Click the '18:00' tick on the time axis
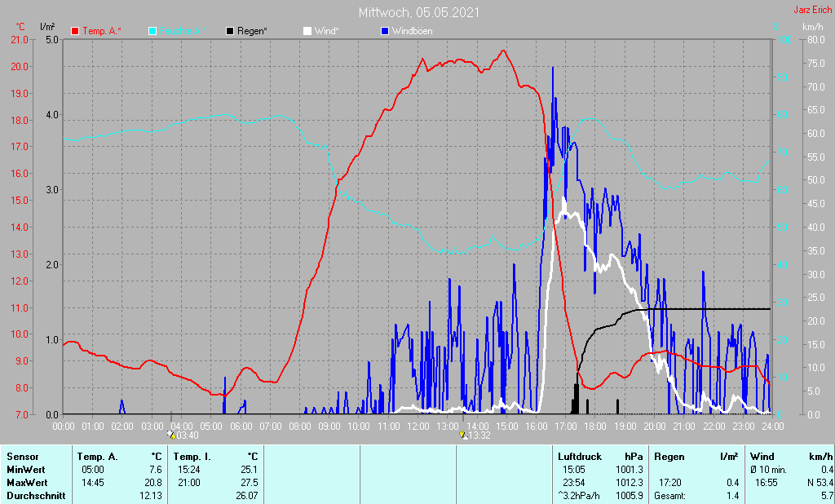 (x=595, y=427)
